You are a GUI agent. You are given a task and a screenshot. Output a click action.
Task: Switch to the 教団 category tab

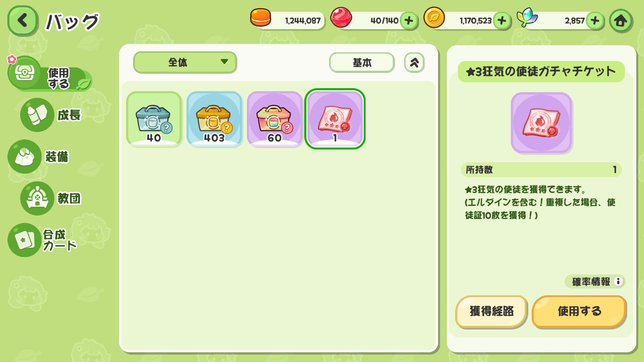point(51,198)
